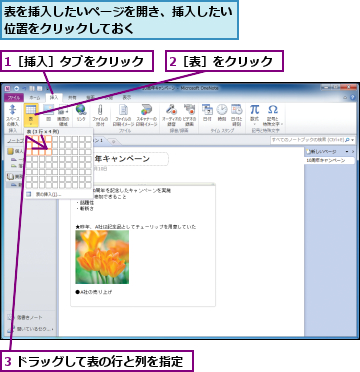Click the 記号と特殊文字 omega icon
This screenshot has width=360, height=372.
pos(273,109)
